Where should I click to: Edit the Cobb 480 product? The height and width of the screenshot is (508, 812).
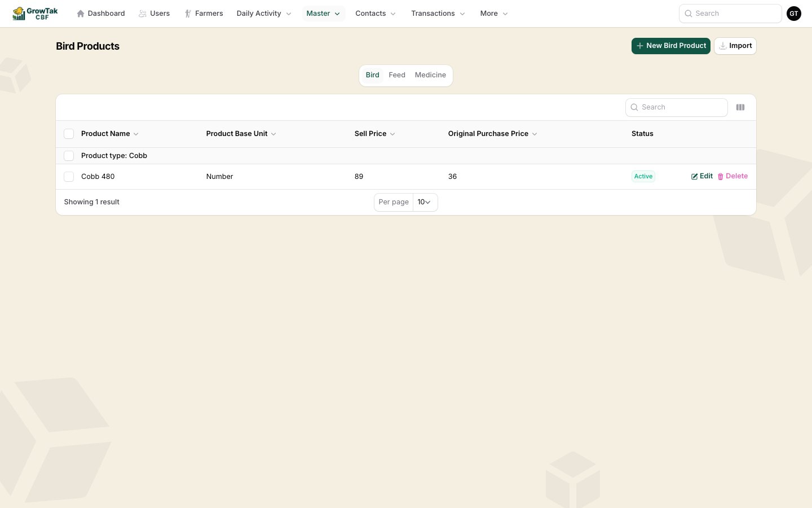pyautogui.click(x=702, y=176)
